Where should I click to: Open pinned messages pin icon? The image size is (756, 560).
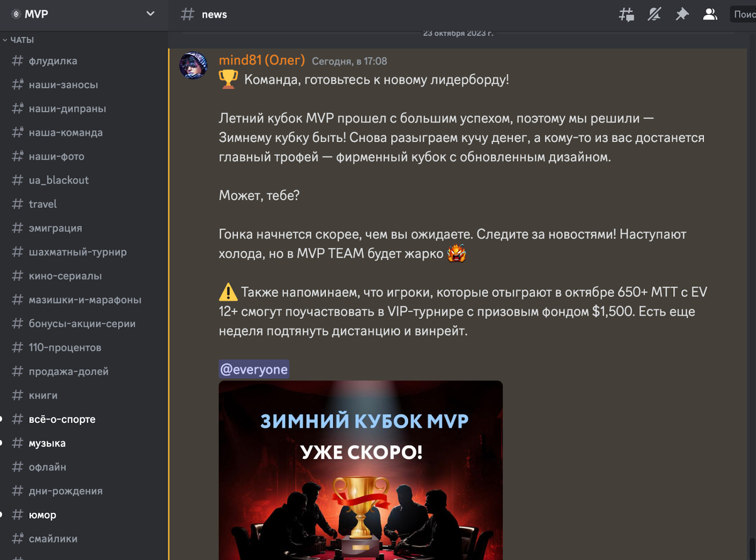(682, 14)
